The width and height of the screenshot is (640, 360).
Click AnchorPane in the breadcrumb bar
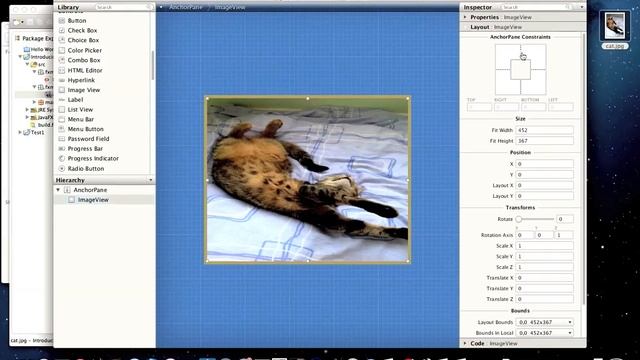186,7
